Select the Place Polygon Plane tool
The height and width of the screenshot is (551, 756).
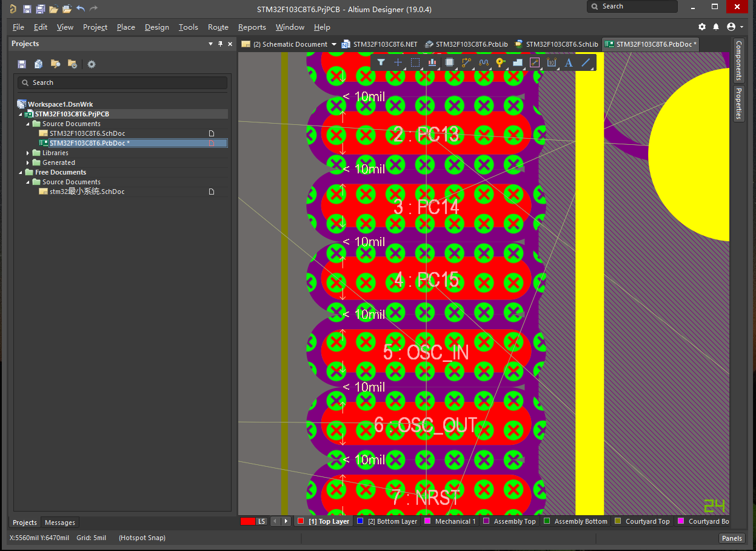pos(517,62)
